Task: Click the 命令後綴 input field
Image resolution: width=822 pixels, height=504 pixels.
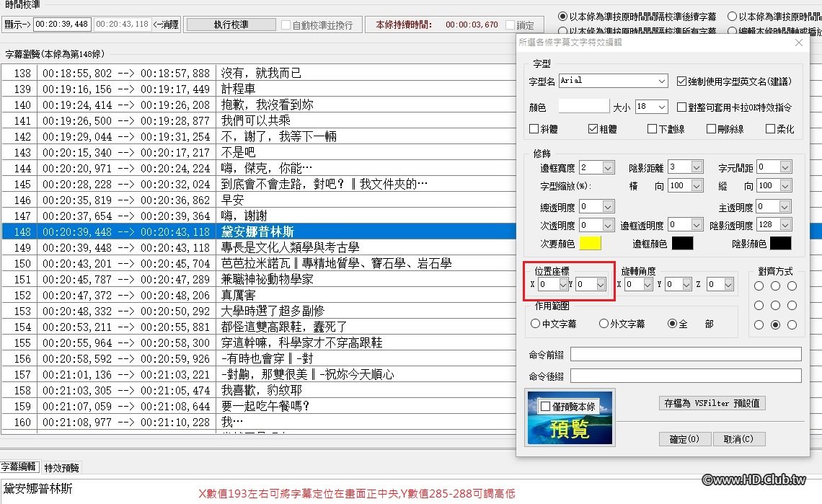Action: click(686, 376)
